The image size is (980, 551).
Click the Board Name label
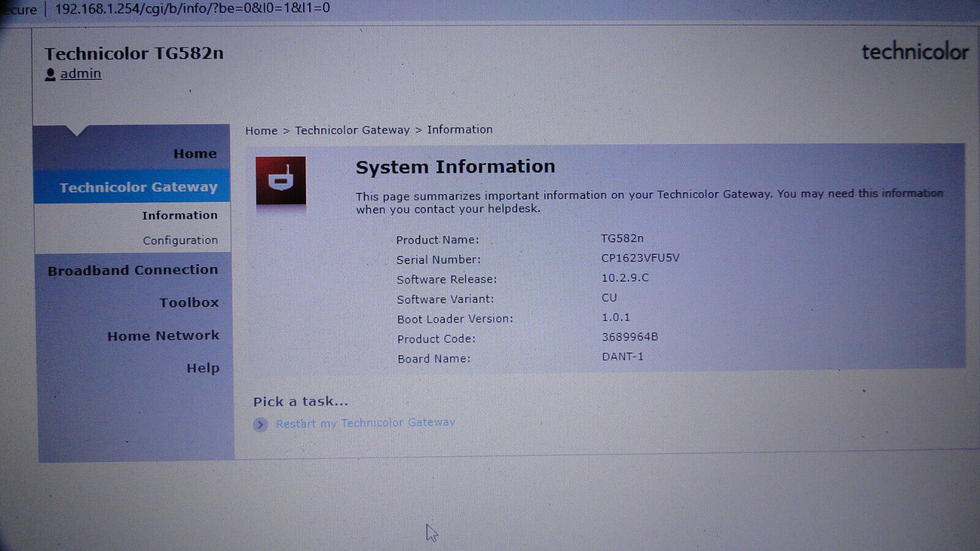tap(434, 359)
